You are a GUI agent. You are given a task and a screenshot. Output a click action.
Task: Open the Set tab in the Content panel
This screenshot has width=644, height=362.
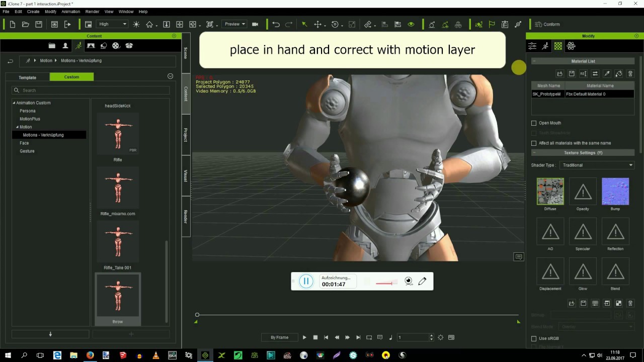pos(91,46)
